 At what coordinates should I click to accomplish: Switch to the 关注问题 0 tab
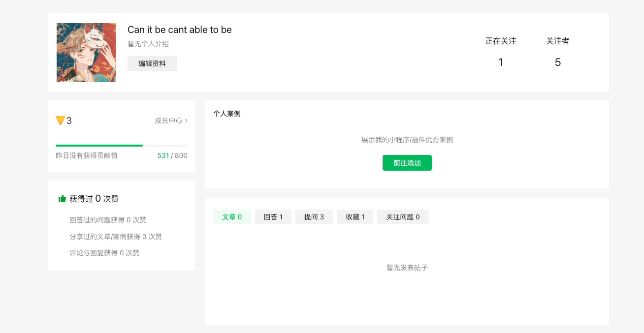point(403,217)
